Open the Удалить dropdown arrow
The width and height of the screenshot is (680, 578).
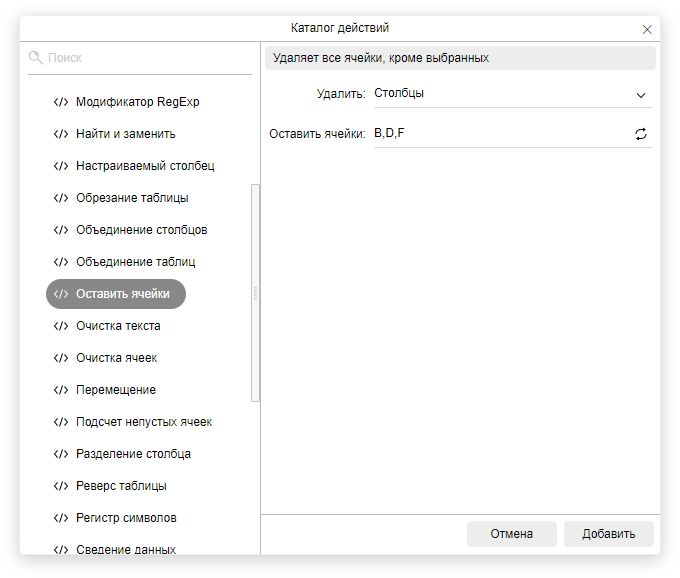641,95
